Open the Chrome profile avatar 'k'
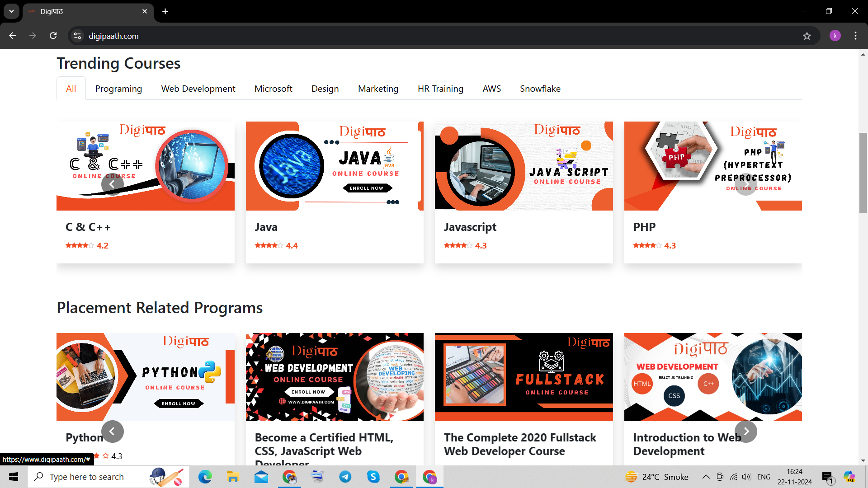This screenshot has width=868, height=488. (x=835, y=36)
